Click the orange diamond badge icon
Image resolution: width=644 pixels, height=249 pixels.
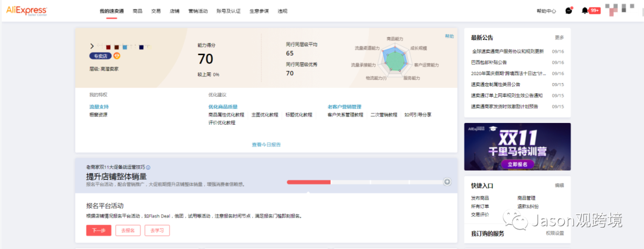click(x=117, y=56)
